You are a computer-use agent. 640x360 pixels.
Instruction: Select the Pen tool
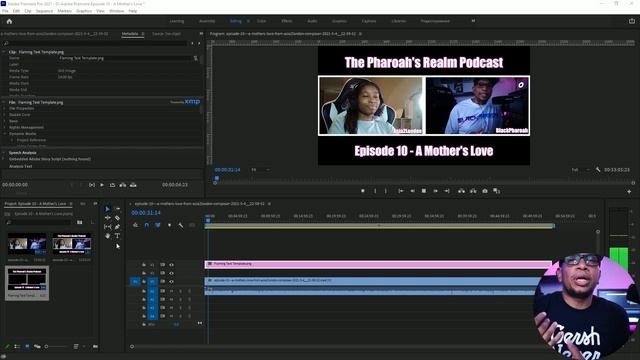coord(118,227)
